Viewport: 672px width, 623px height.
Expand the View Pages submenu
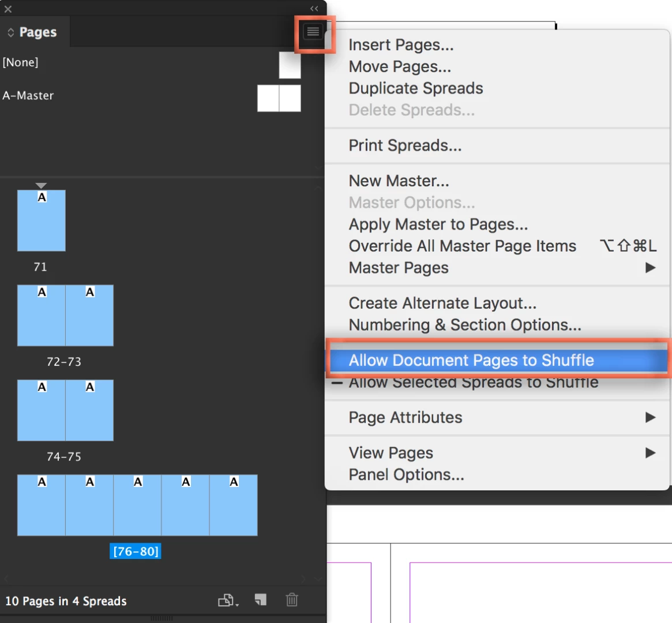coord(497,453)
